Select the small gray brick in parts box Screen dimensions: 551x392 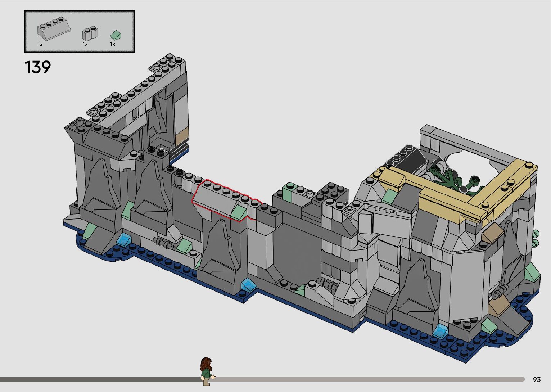click(90, 33)
